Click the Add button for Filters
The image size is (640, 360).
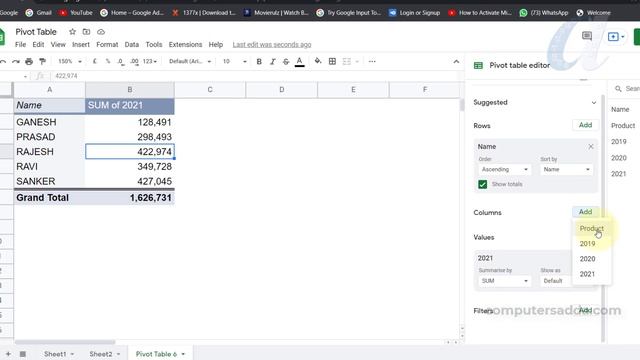(585, 310)
